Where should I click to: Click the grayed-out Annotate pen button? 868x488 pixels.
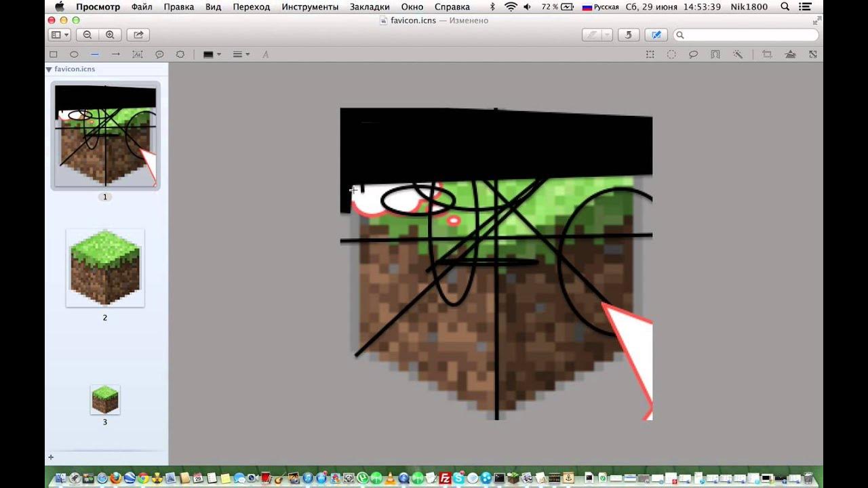[x=592, y=35]
